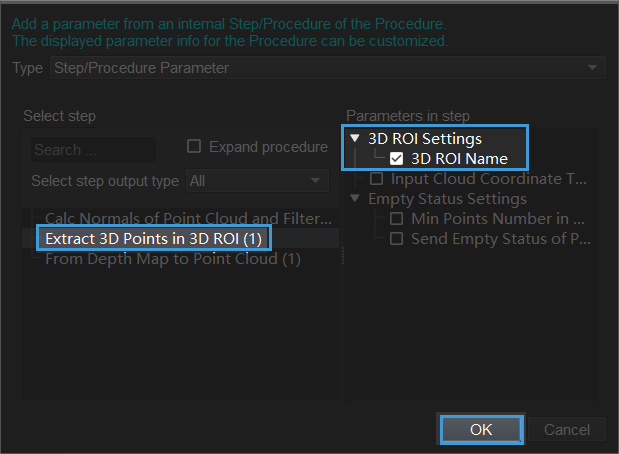Click the Input Cloud Coordinate label
The height and width of the screenshot is (454, 619).
pos(488,179)
